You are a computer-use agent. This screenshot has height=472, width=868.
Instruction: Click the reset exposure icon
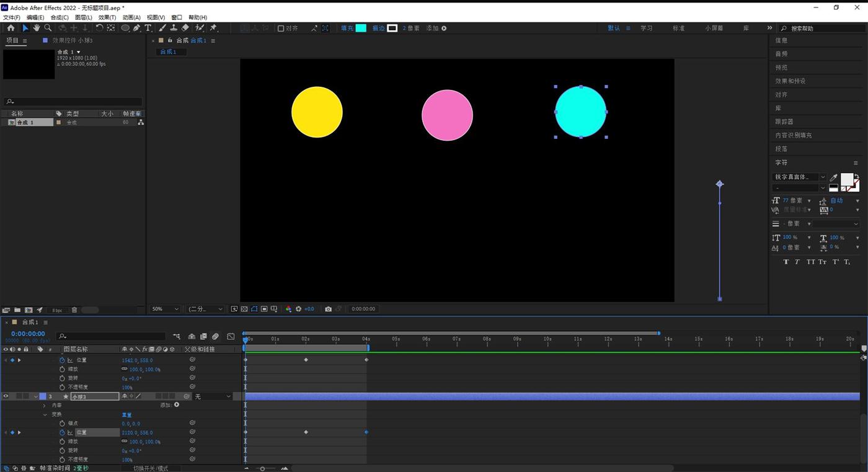(298, 309)
